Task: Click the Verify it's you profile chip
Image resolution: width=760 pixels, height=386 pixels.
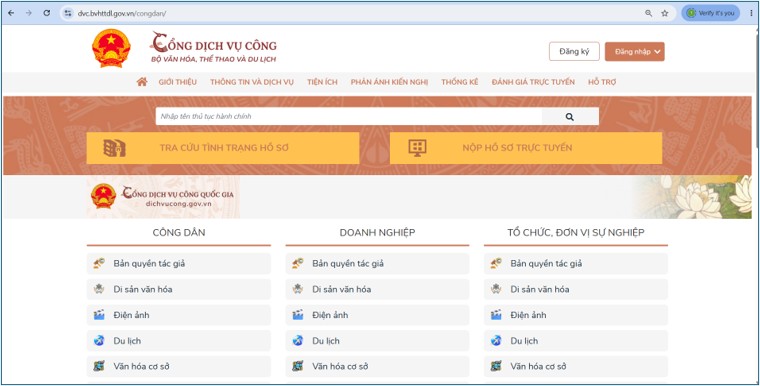Action: 711,13
